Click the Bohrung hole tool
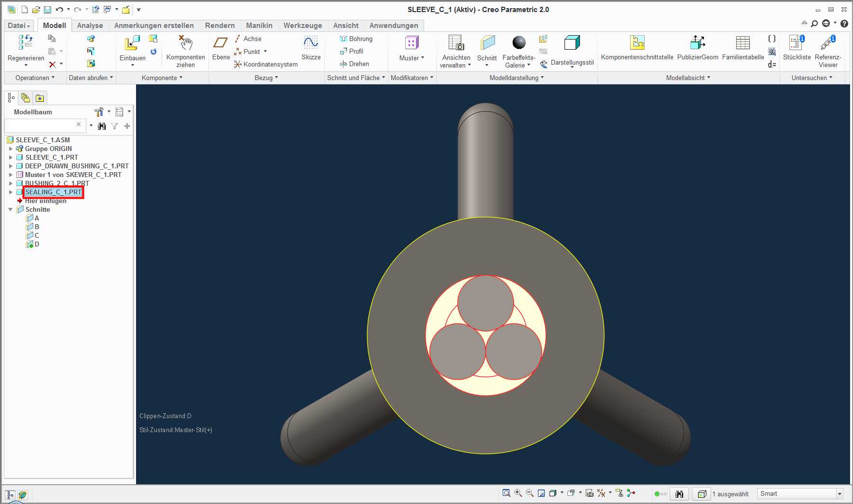This screenshot has height=504, width=853. point(356,39)
